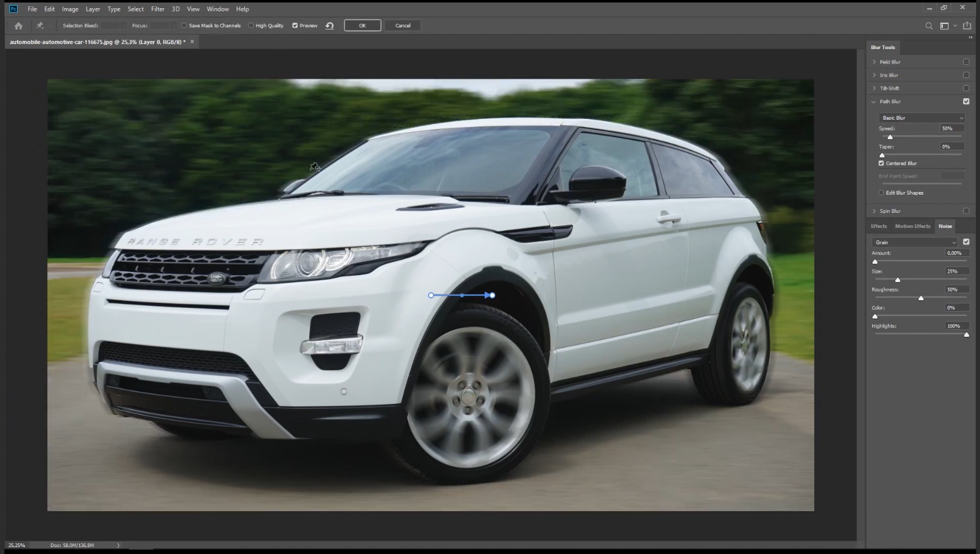The width and height of the screenshot is (980, 554).
Task: Open the workspace layout icon
Action: tap(944, 26)
